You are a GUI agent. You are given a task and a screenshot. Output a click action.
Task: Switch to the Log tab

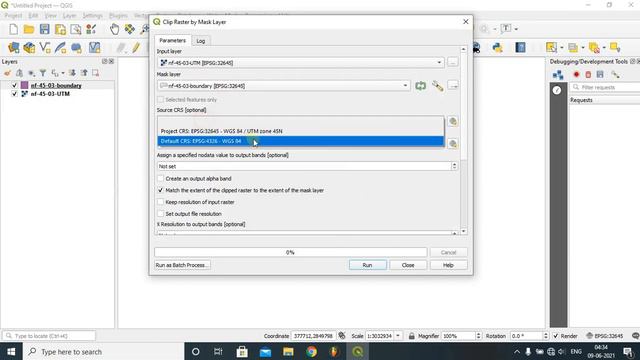200,41
